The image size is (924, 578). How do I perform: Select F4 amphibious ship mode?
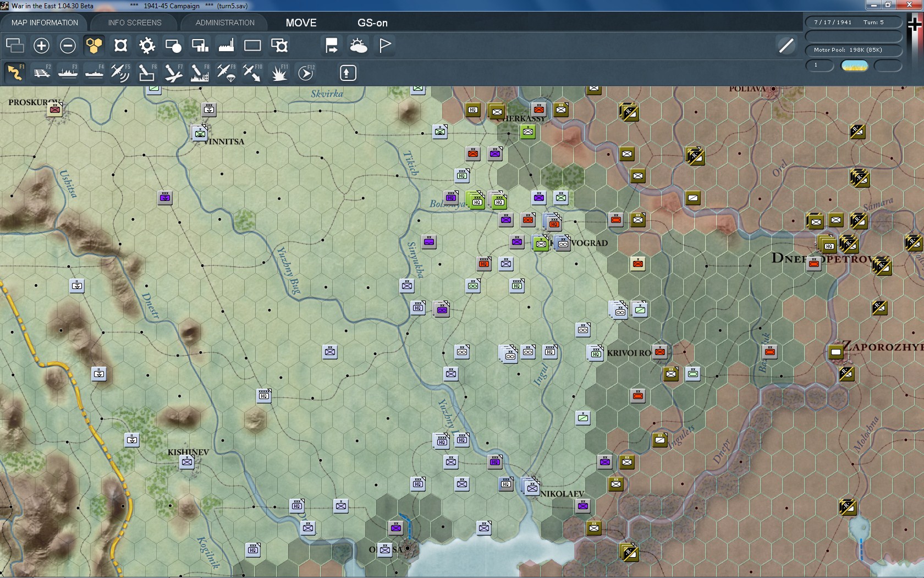point(95,73)
